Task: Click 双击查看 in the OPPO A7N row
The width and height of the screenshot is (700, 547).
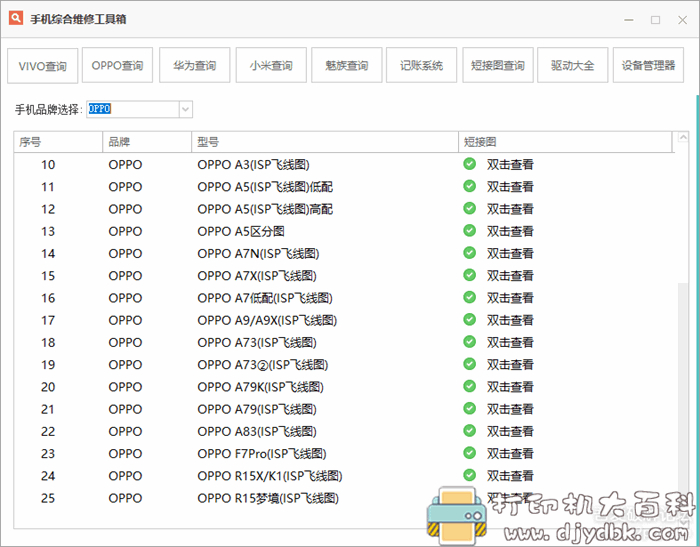Action: (510, 254)
